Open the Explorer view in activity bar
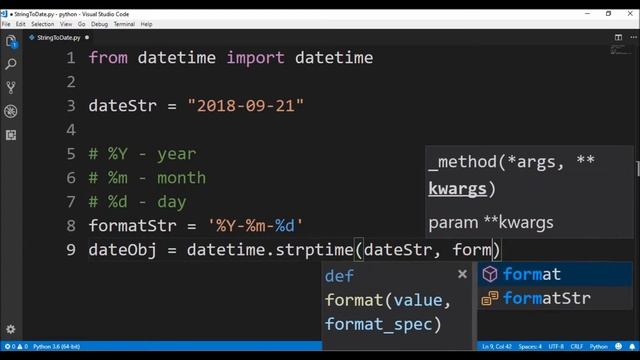This screenshot has width=640, height=360. click(x=11, y=41)
